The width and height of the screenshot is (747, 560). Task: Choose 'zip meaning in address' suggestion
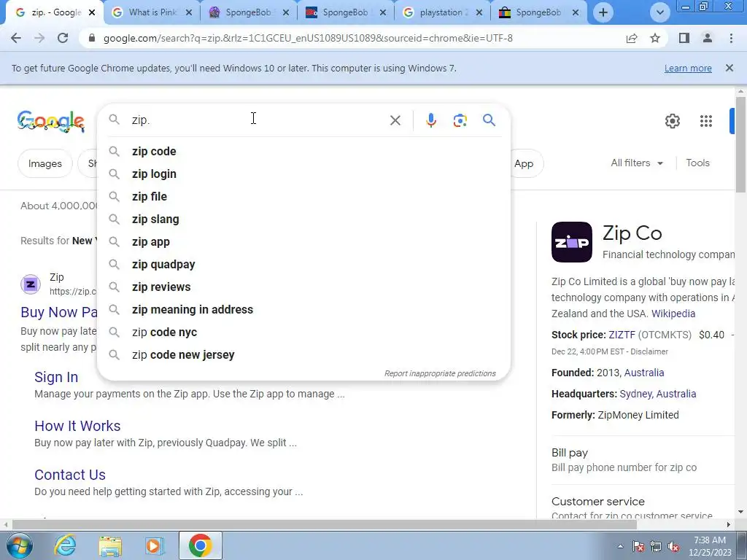pos(303,309)
